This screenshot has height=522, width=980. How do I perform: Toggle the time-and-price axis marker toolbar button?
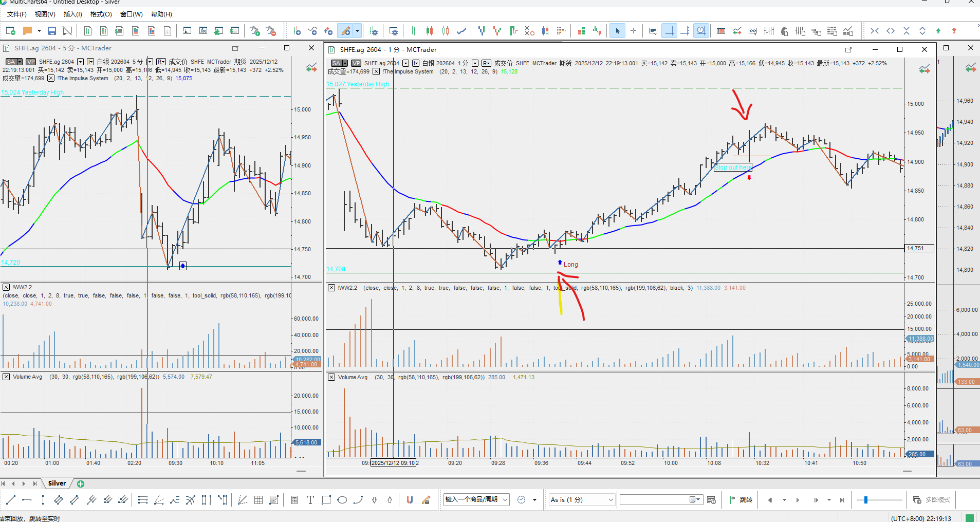click(x=685, y=31)
